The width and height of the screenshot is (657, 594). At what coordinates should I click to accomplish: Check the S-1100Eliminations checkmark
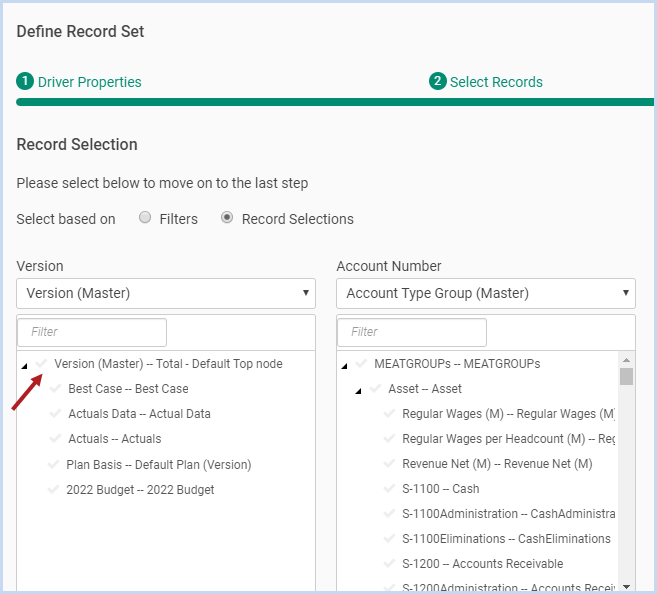click(x=389, y=539)
